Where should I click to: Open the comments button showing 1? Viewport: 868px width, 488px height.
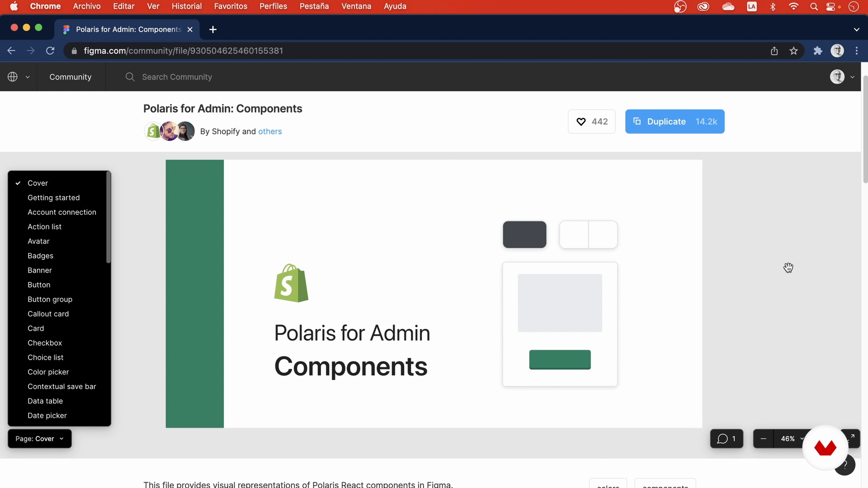(726, 439)
